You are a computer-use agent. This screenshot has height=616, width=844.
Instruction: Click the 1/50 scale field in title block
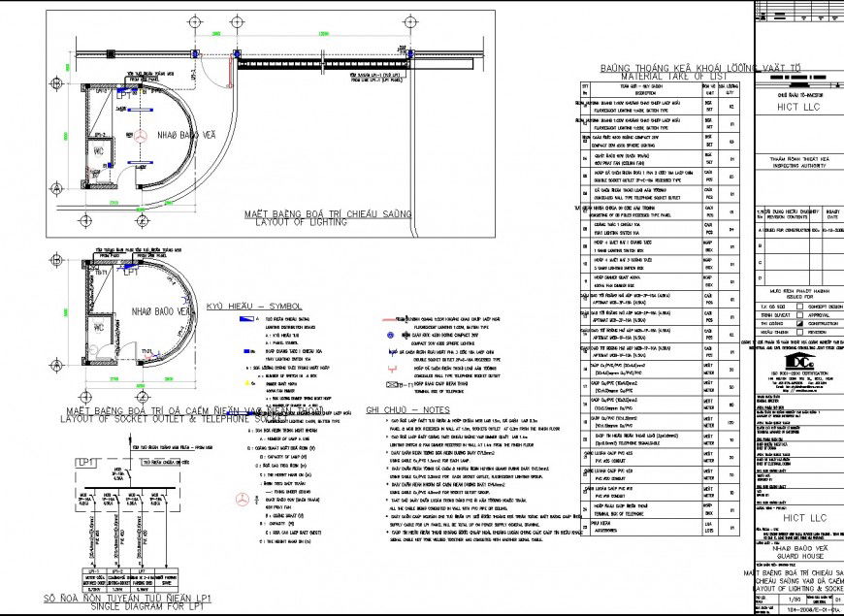point(795,599)
